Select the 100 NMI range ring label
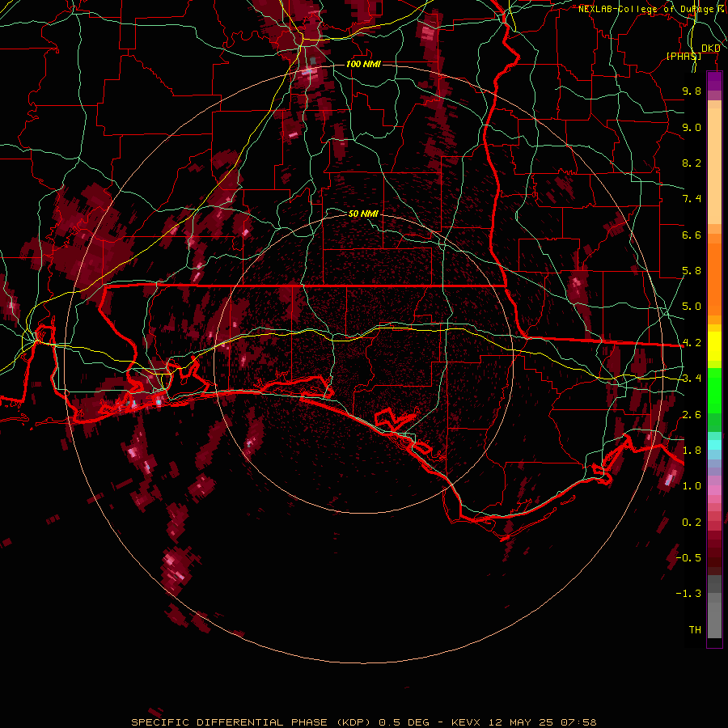The height and width of the screenshot is (728, 728). coord(363,64)
